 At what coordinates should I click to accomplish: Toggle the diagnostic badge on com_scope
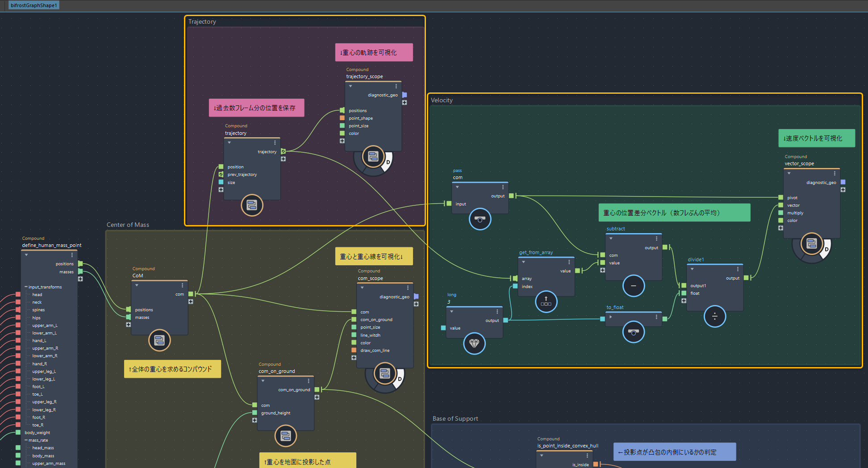[x=400, y=379]
